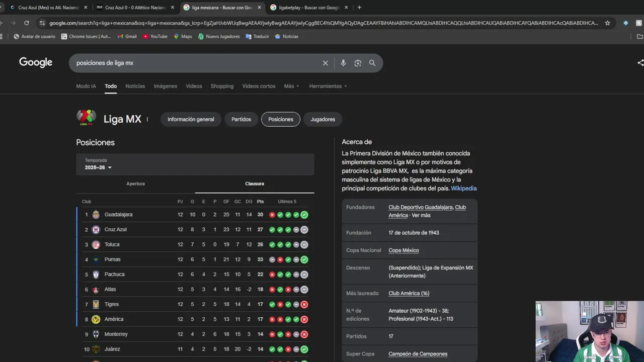Screen dimensions: 644x362
Task: Click Guadalajara's 30 points value
Action: (260, 215)
